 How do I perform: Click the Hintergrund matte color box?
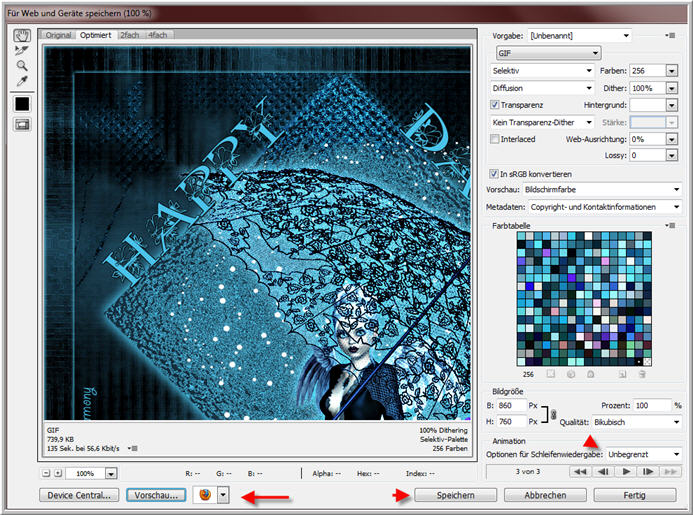(x=647, y=105)
